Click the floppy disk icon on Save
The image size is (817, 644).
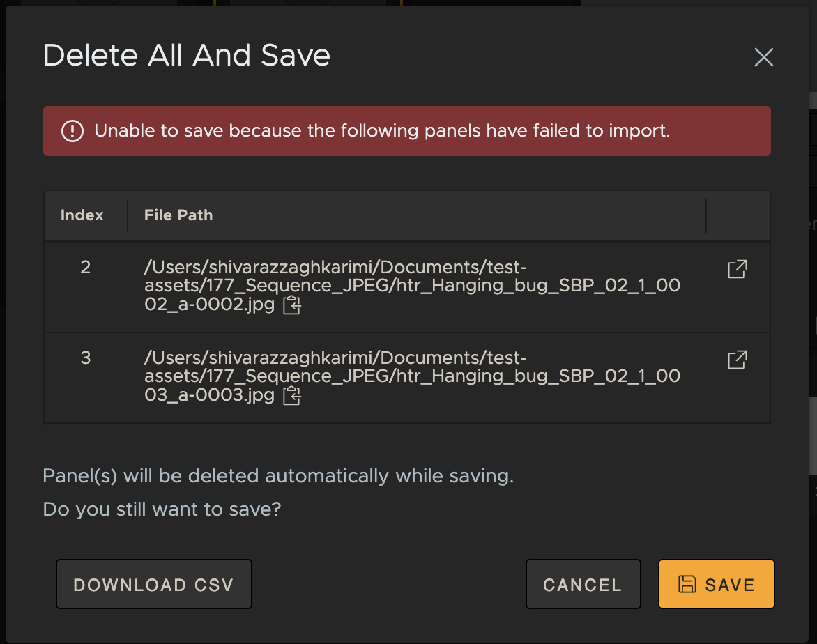pyautogui.click(x=687, y=584)
